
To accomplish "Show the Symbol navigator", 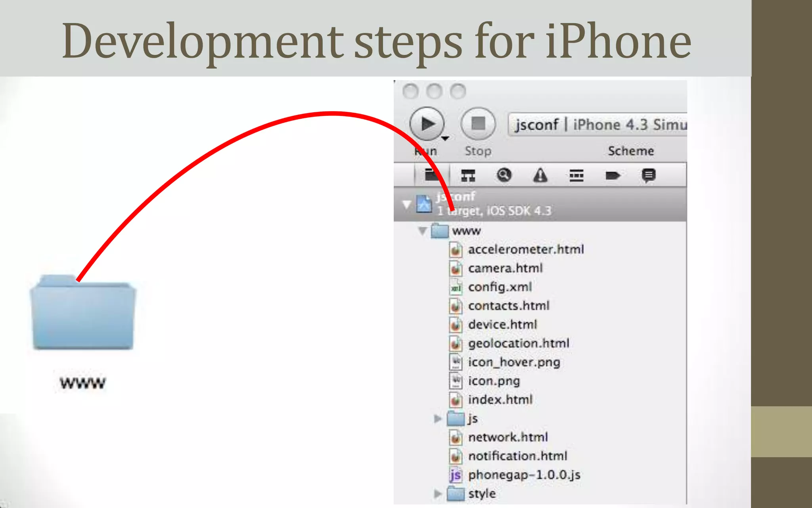I will (x=468, y=175).
